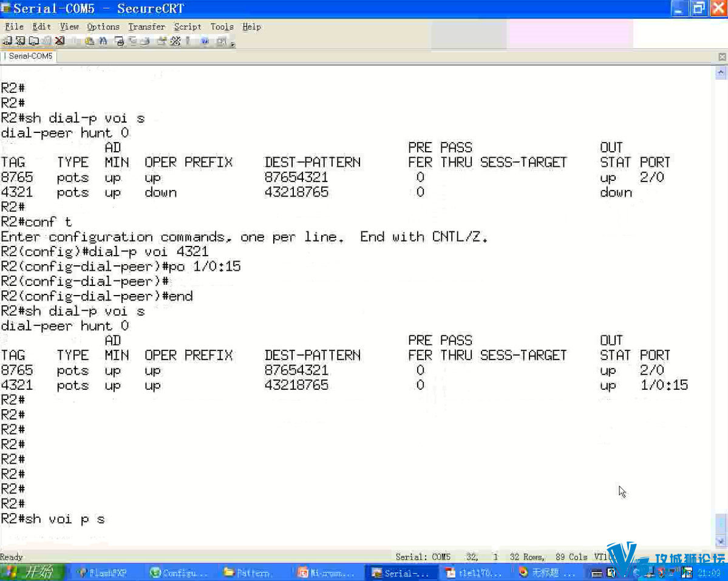Click the Connect toolbar icon
The width and height of the screenshot is (728, 581).
coord(7,41)
